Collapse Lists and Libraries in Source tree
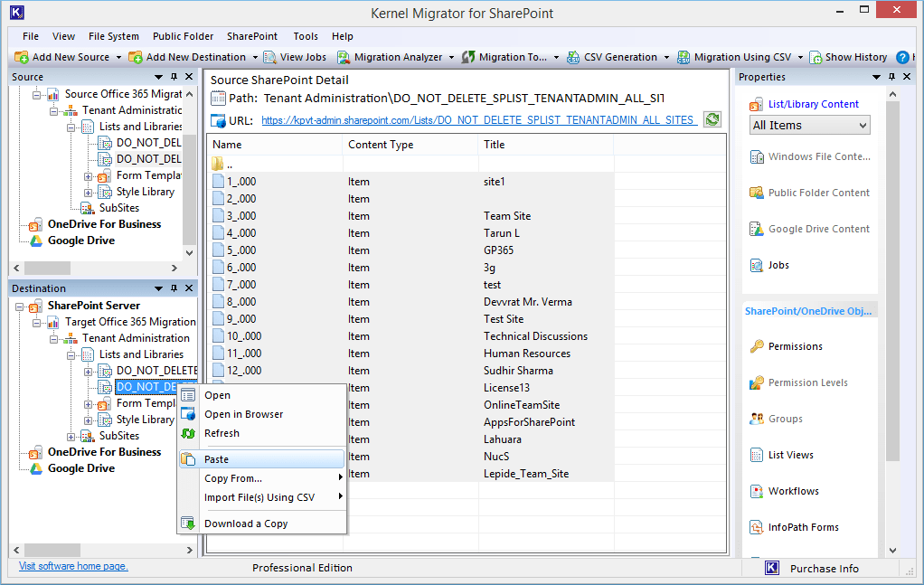This screenshot has width=924, height=585. 71,127
